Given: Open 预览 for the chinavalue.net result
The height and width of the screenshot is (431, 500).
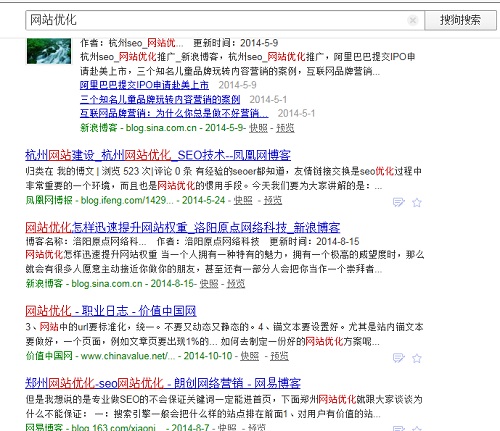Looking at the screenshot, I should click(279, 356).
